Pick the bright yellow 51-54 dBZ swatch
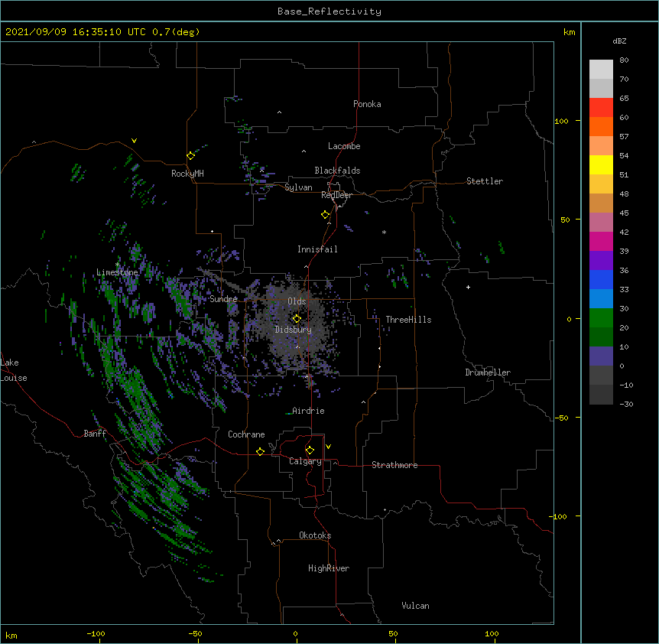This screenshot has height=644, width=659. pyautogui.click(x=601, y=164)
